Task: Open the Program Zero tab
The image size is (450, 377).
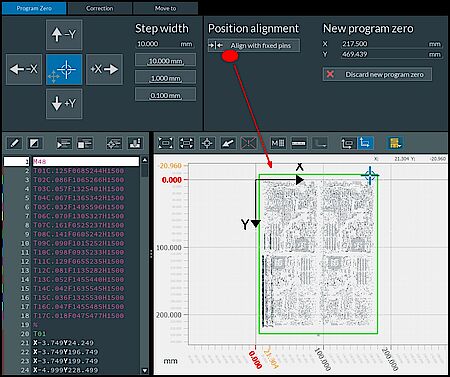Action: coord(34,8)
